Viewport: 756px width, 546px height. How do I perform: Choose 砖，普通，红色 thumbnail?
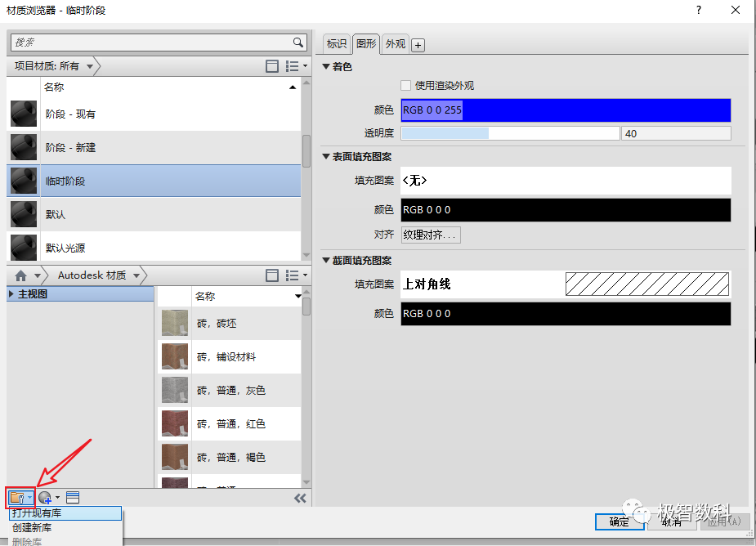175,423
